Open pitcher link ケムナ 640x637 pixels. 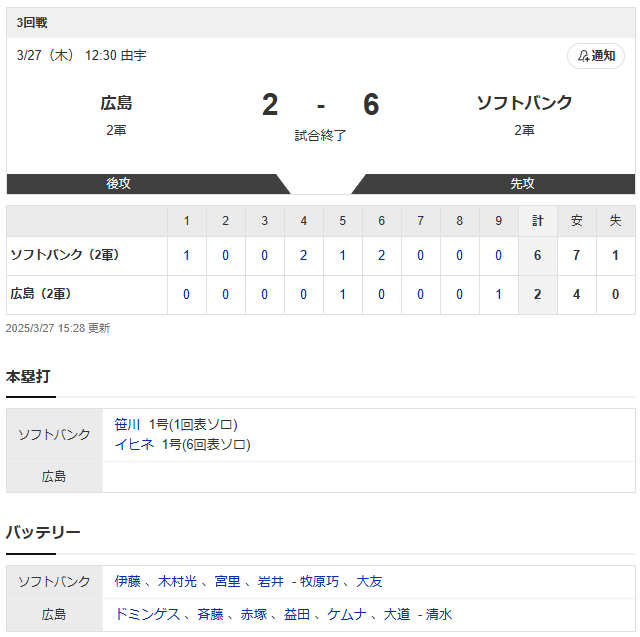347,614
